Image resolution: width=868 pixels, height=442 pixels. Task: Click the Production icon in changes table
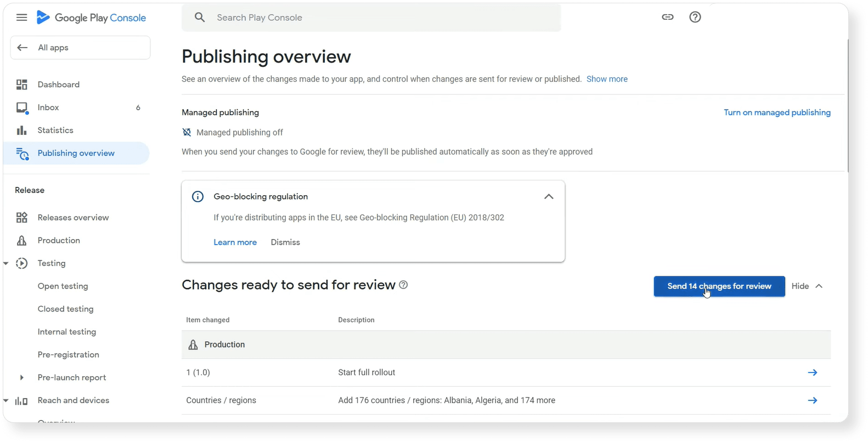click(x=193, y=344)
